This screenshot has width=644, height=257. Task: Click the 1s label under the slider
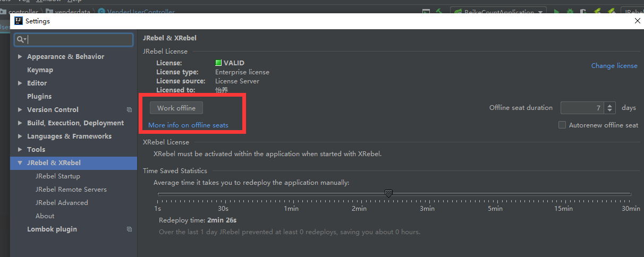point(157,209)
